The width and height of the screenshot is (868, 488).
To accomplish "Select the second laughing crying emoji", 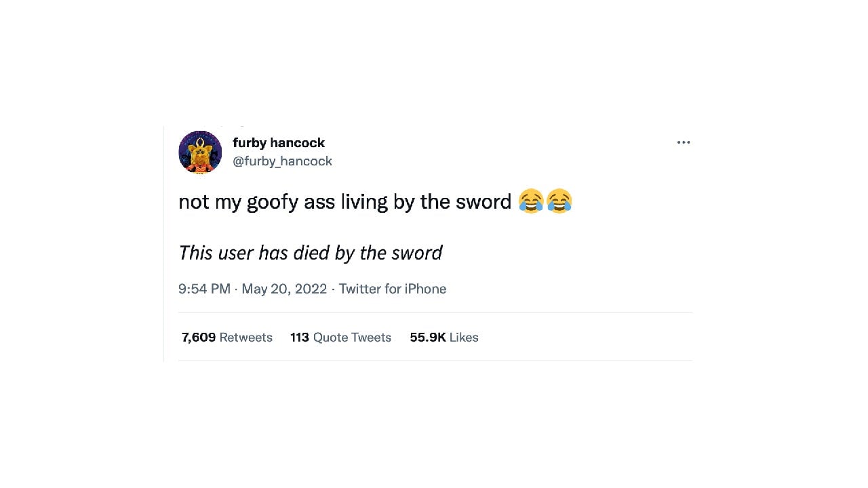I will [559, 201].
